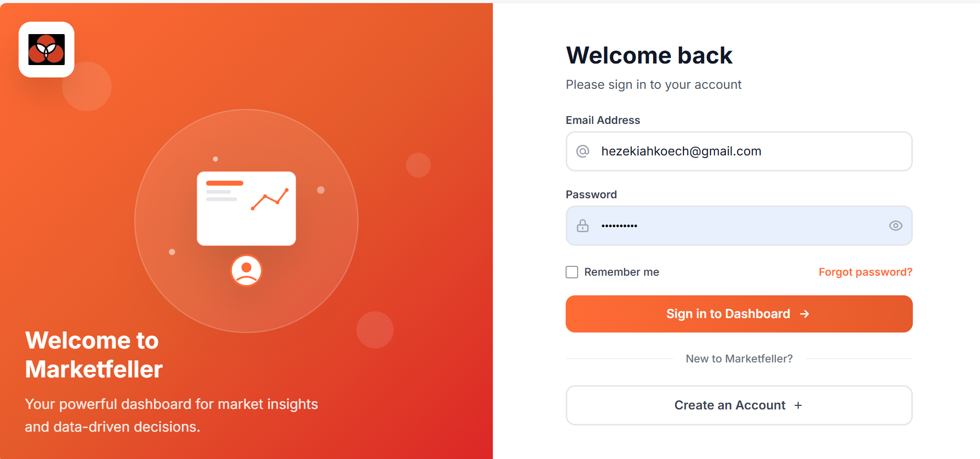The image size is (980, 459).
Task: Click the Welcome back heading
Action: click(x=649, y=55)
